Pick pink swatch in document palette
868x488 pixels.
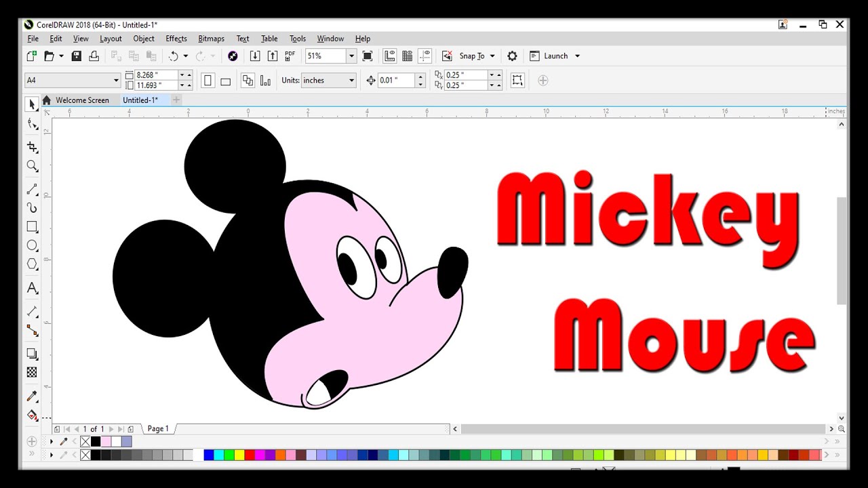(106, 442)
